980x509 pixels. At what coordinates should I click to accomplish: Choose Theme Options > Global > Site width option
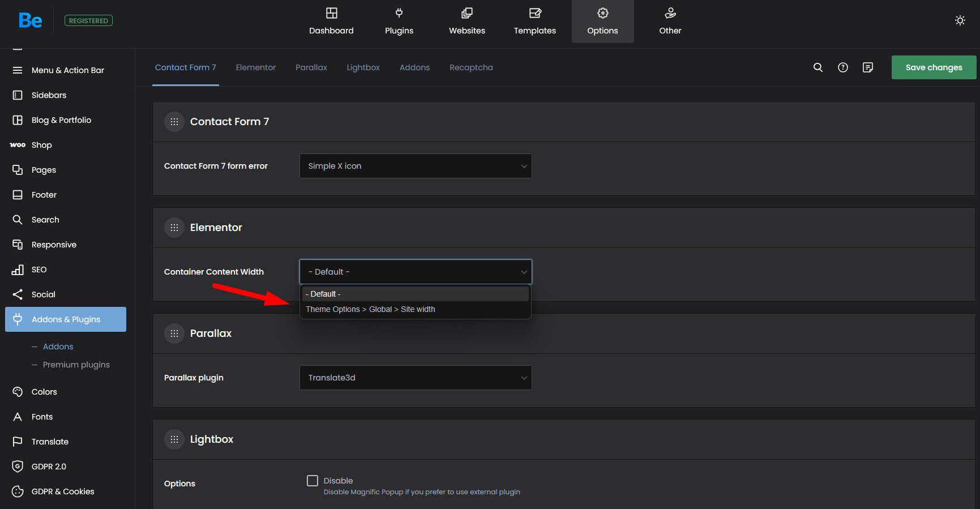[x=370, y=309]
